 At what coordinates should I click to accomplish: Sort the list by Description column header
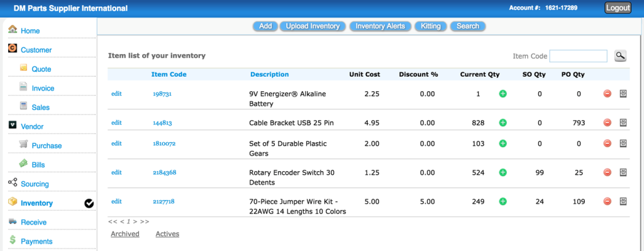point(269,74)
